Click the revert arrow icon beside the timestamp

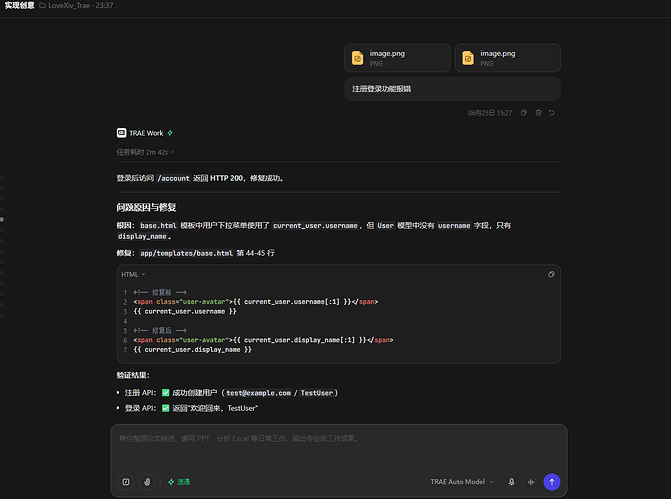[552, 113]
